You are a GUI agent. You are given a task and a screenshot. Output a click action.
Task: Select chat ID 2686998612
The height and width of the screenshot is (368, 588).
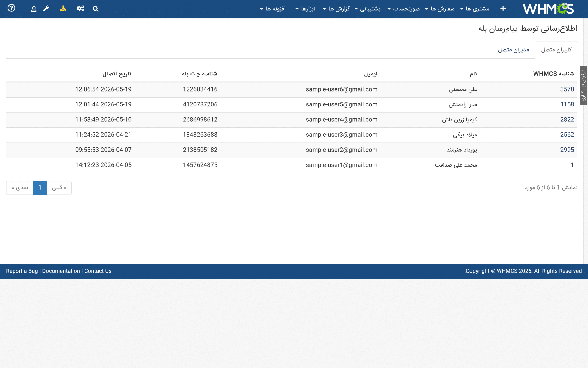point(200,120)
